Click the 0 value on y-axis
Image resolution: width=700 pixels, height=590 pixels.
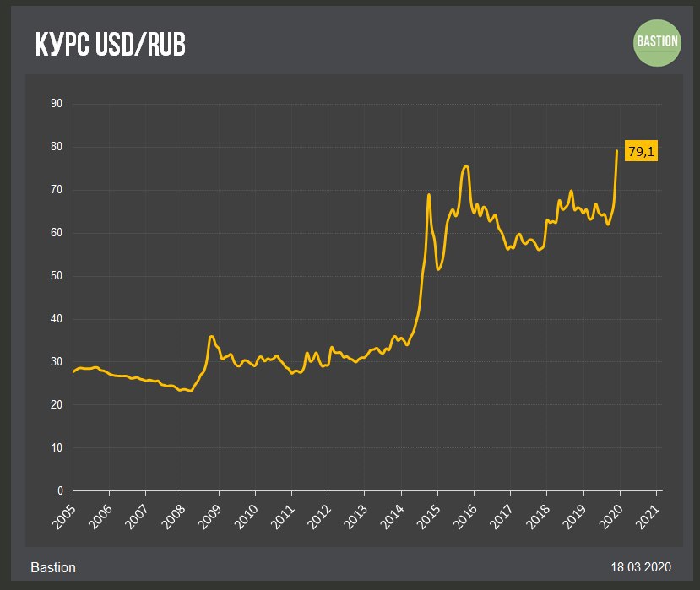(60, 490)
